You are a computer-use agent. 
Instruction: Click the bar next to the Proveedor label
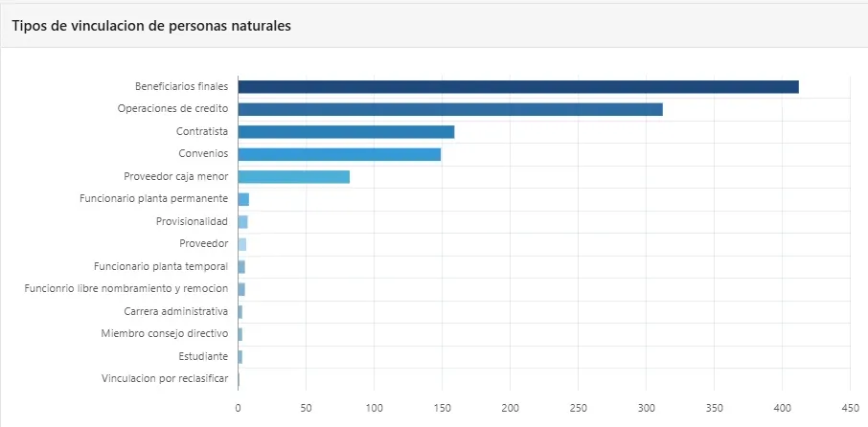click(x=242, y=244)
